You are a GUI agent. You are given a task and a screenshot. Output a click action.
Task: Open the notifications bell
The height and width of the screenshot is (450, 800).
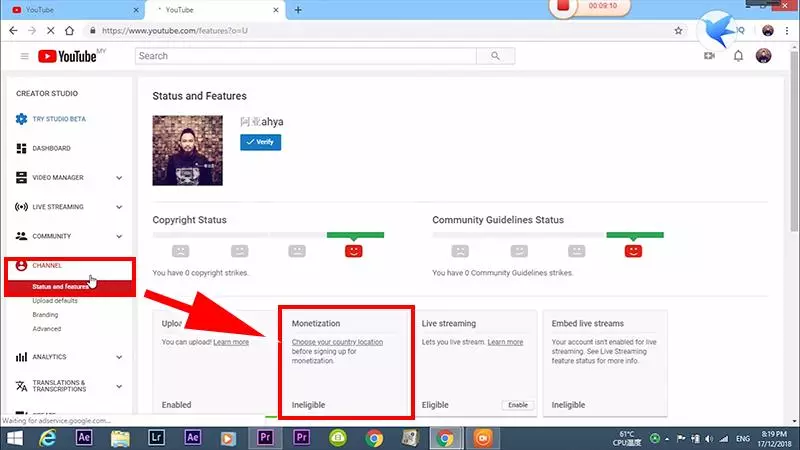pos(738,56)
